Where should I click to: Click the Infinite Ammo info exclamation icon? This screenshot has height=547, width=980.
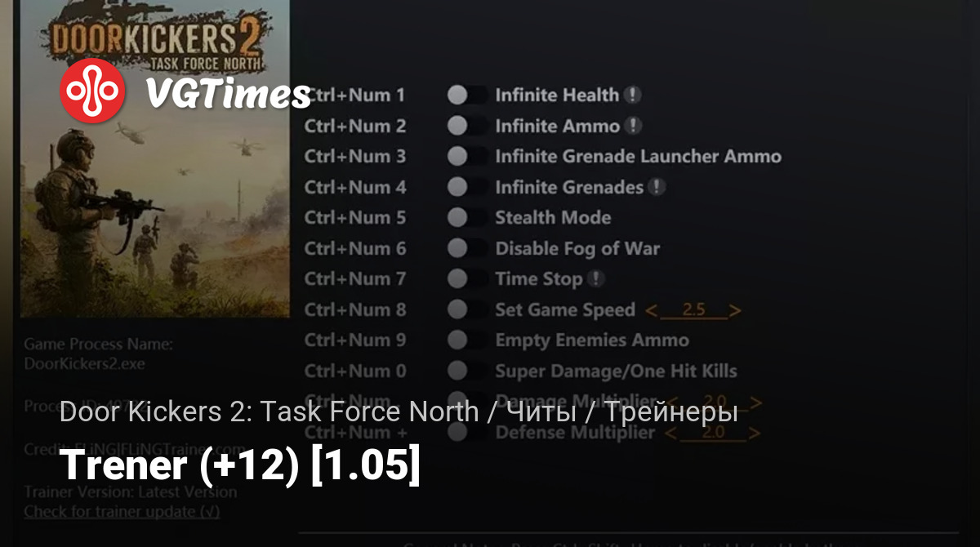633,126
